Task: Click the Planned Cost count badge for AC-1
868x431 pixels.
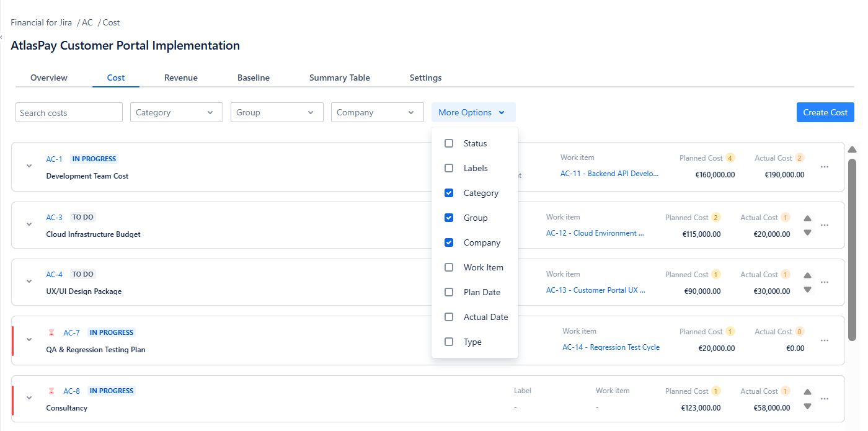Action: pyautogui.click(x=730, y=158)
